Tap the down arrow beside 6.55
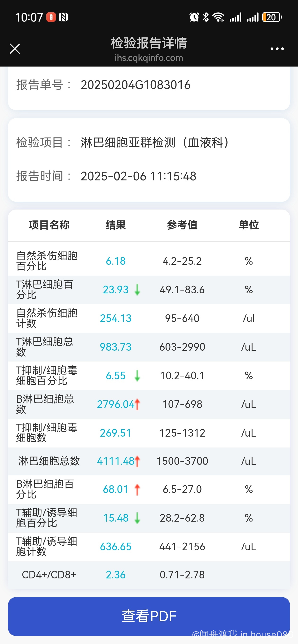This screenshot has width=298, height=644. pyautogui.click(x=137, y=376)
